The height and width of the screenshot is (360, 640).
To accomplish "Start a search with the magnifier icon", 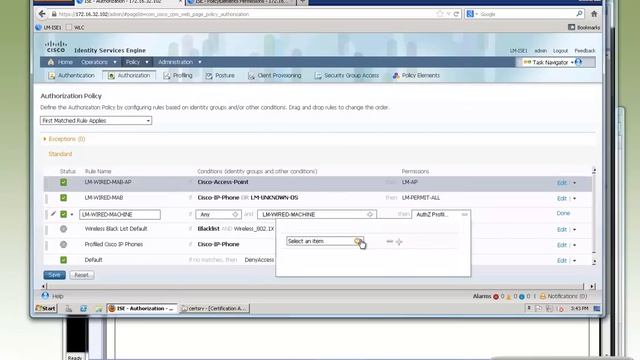I will pos(579,14).
